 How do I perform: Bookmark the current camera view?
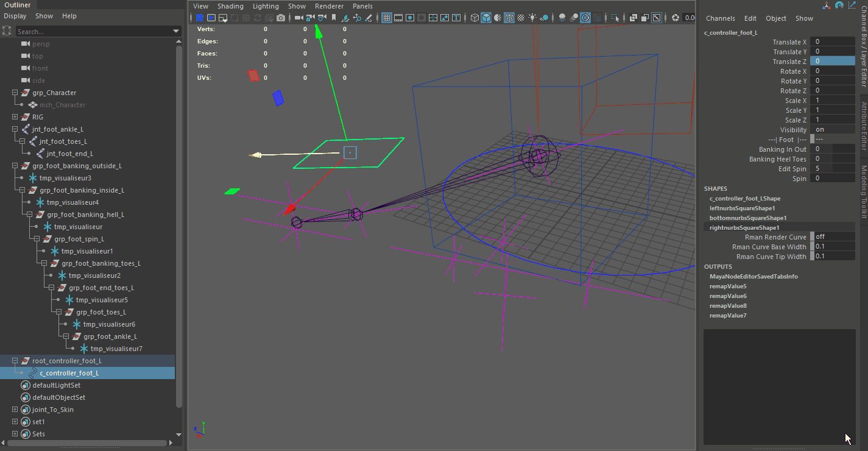coord(334,18)
